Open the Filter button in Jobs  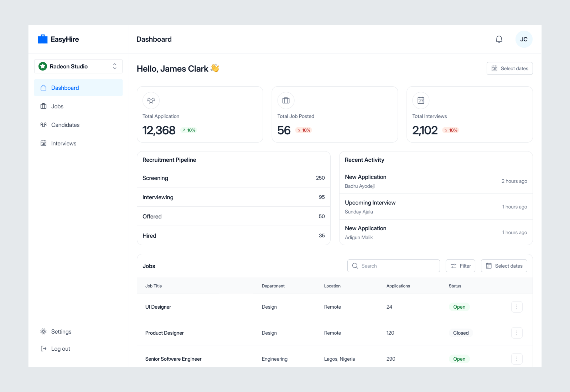460,266
